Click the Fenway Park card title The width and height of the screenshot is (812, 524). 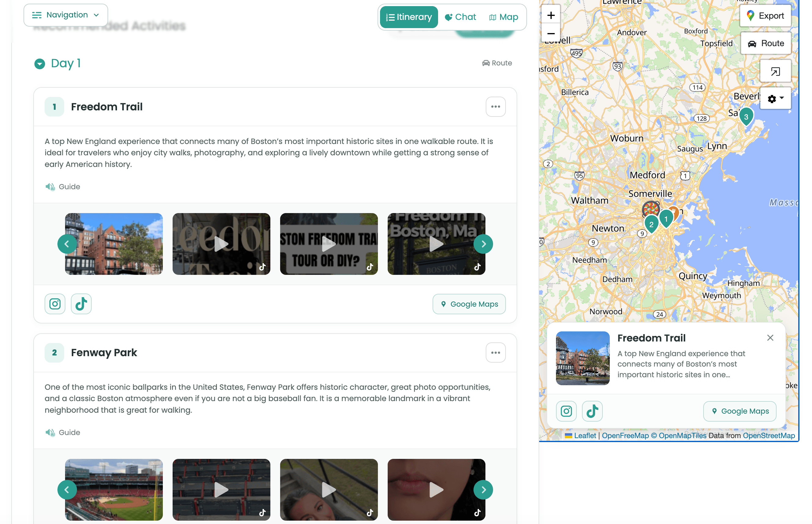coord(104,352)
